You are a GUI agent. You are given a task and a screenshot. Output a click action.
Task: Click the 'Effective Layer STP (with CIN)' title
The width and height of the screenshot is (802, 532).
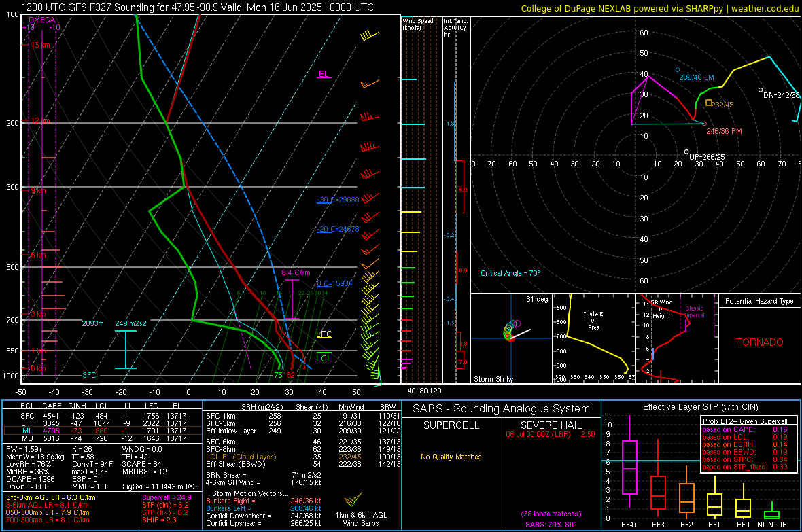tap(700, 407)
